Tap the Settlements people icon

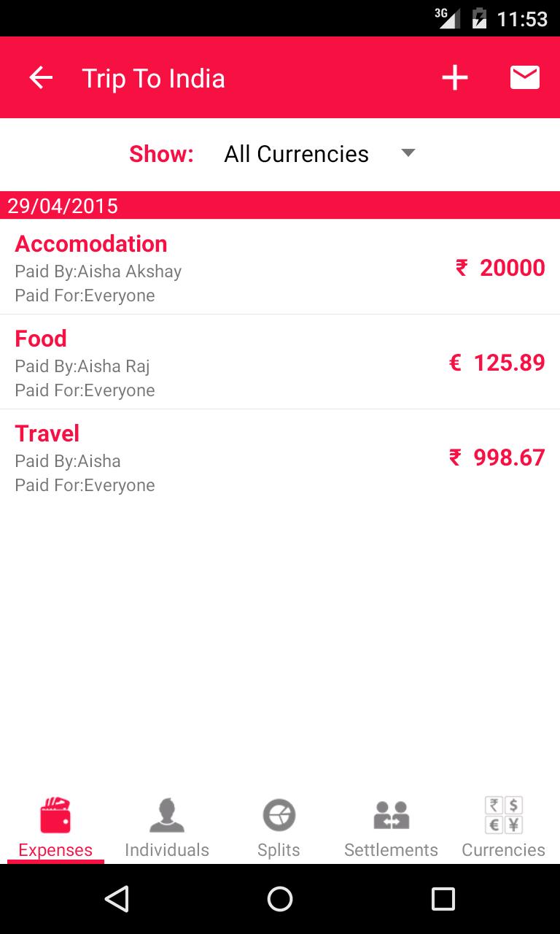pos(391,815)
